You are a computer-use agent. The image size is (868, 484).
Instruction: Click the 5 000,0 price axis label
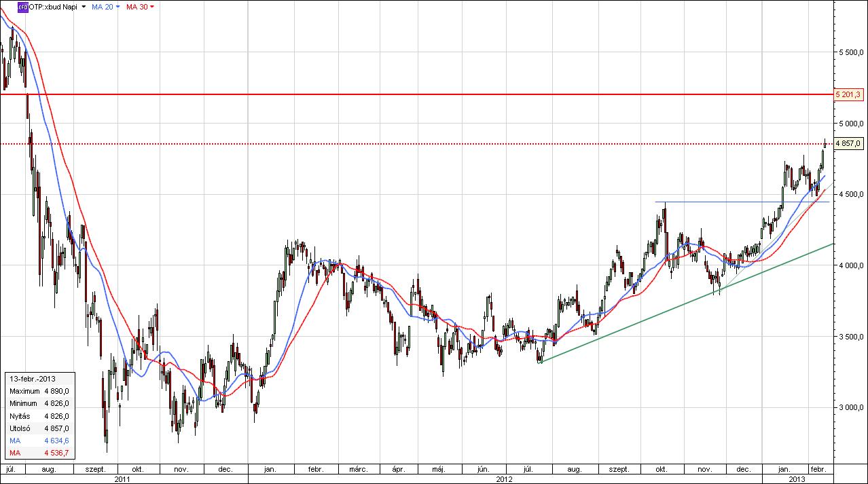(850, 124)
